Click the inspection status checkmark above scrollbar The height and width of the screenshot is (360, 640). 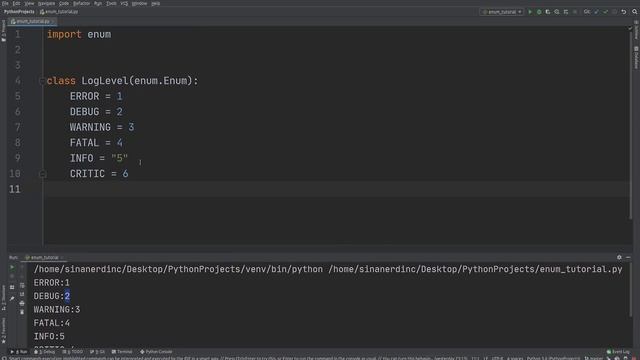(630, 28)
